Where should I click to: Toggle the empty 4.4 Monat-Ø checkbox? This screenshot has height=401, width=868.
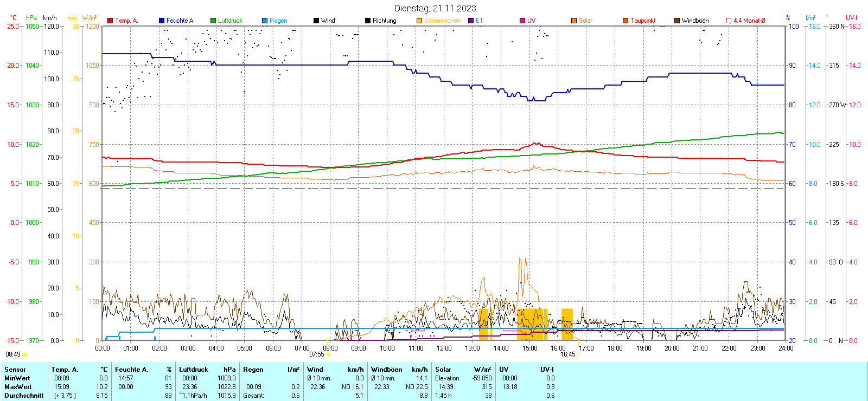729,21
